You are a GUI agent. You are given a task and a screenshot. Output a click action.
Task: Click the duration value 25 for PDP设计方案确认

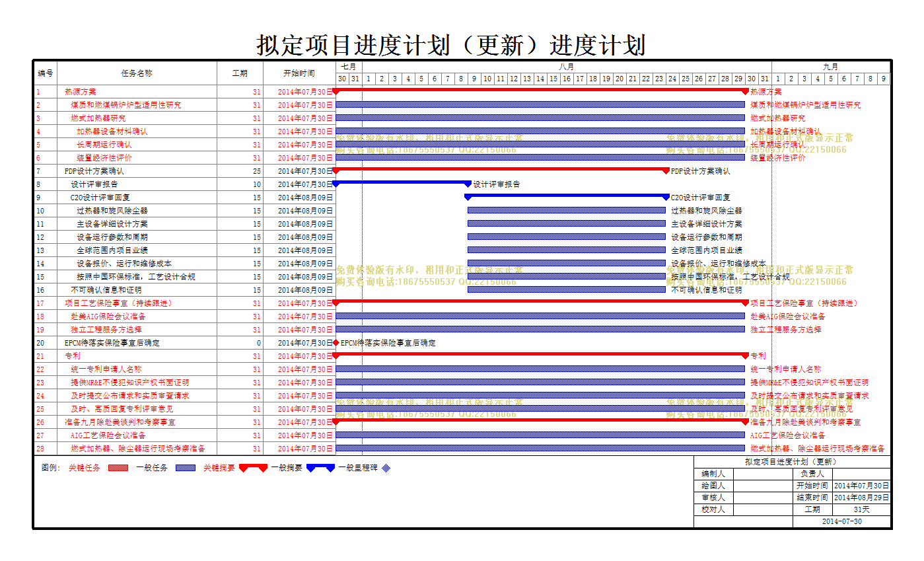(x=257, y=171)
